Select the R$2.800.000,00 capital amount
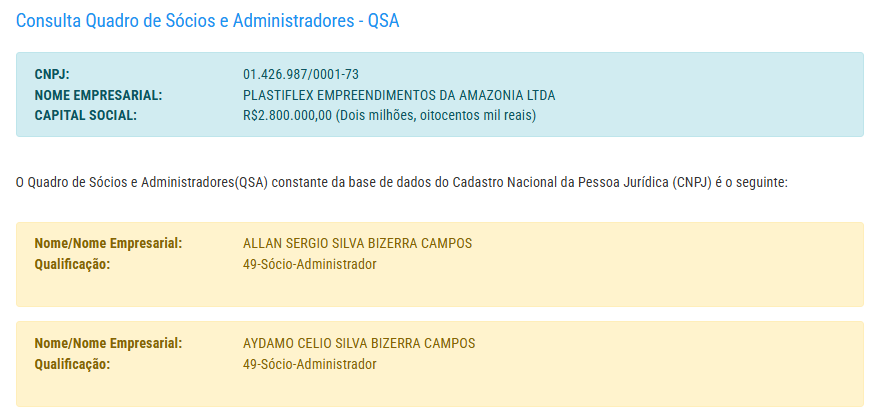 click(x=287, y=115)
